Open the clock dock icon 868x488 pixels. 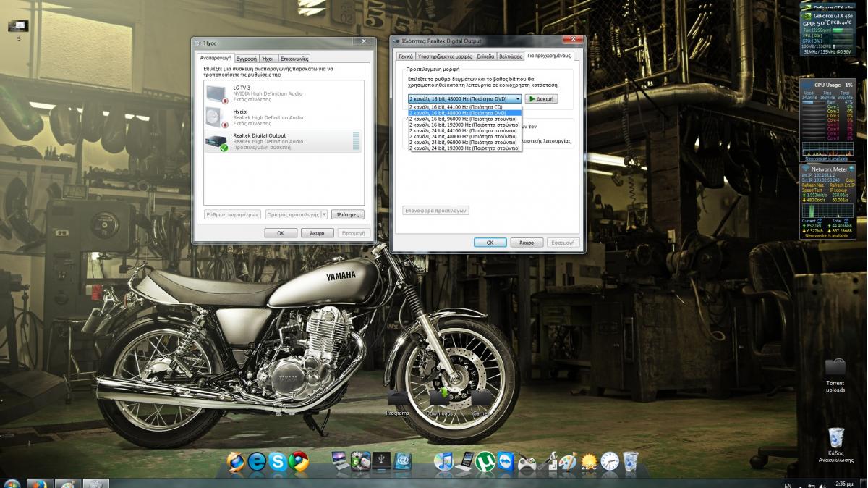click(610, 461)
